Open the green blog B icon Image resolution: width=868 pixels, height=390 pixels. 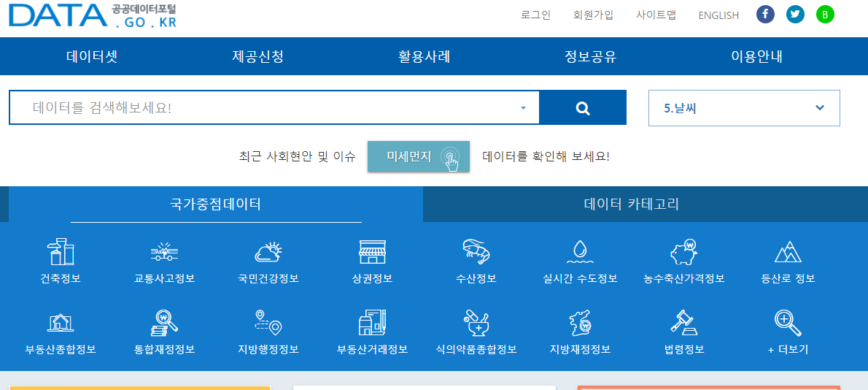[825, 15]
